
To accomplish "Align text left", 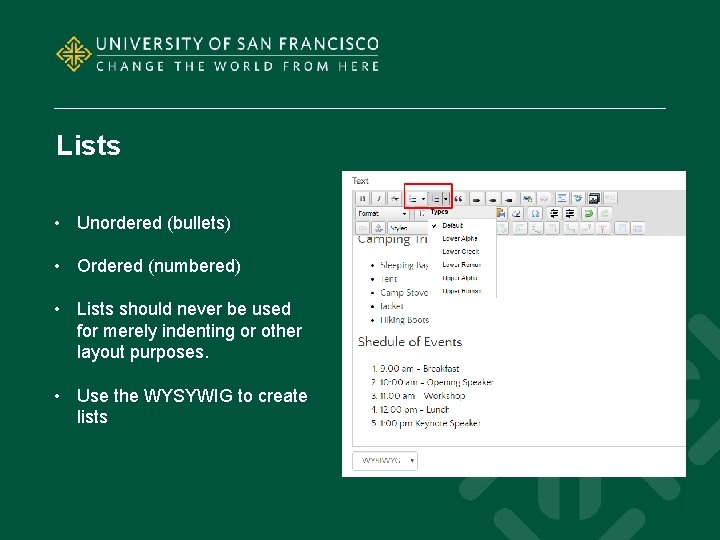I will pos(476,199).
